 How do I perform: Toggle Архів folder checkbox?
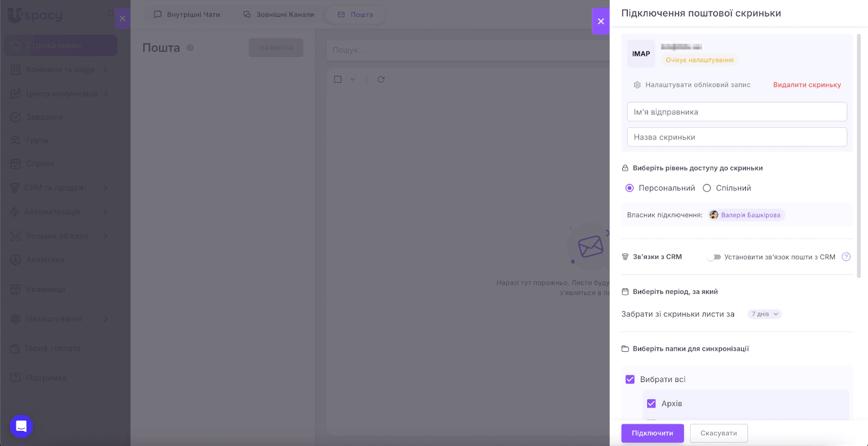[652, 403]
